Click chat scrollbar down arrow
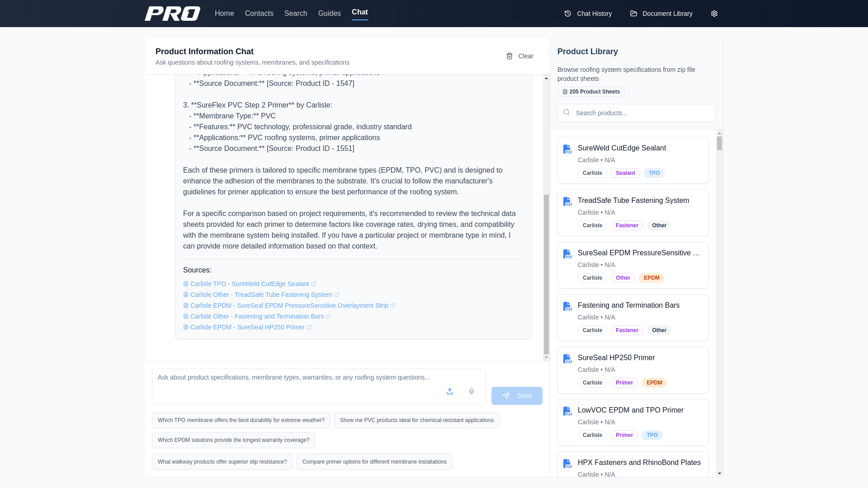868x488 pixels. click(546, 357)
